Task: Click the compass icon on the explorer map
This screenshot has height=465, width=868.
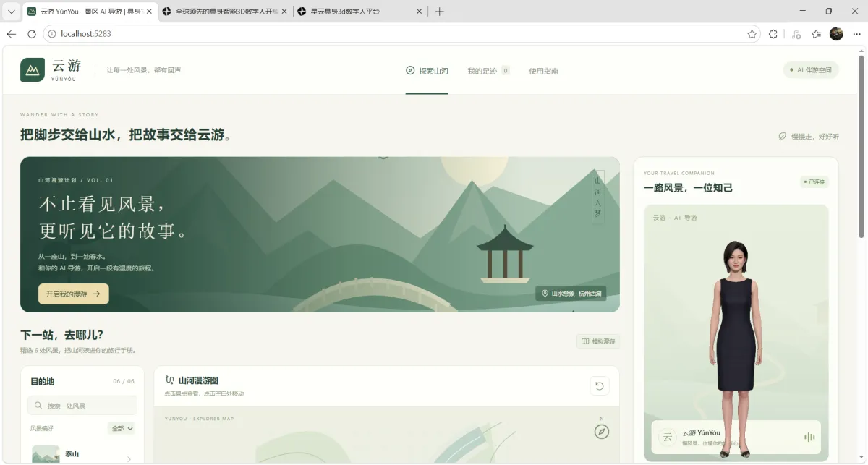Action: pyautogui.click(x=602, y=432)
